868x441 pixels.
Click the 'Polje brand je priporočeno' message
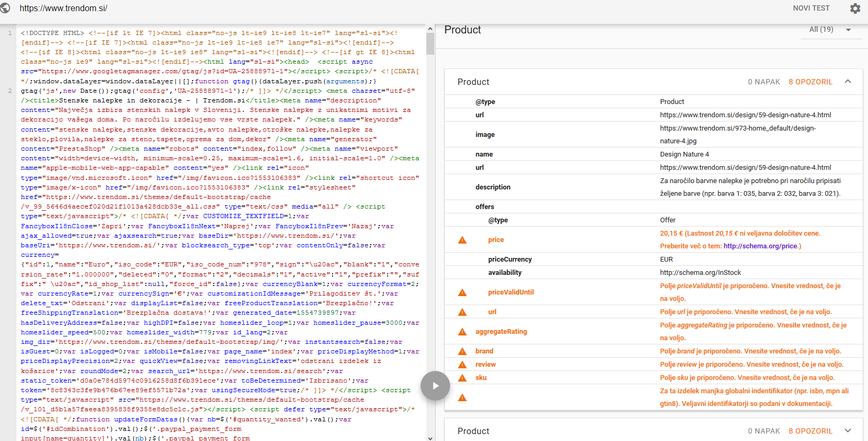[x=751, y=351]
